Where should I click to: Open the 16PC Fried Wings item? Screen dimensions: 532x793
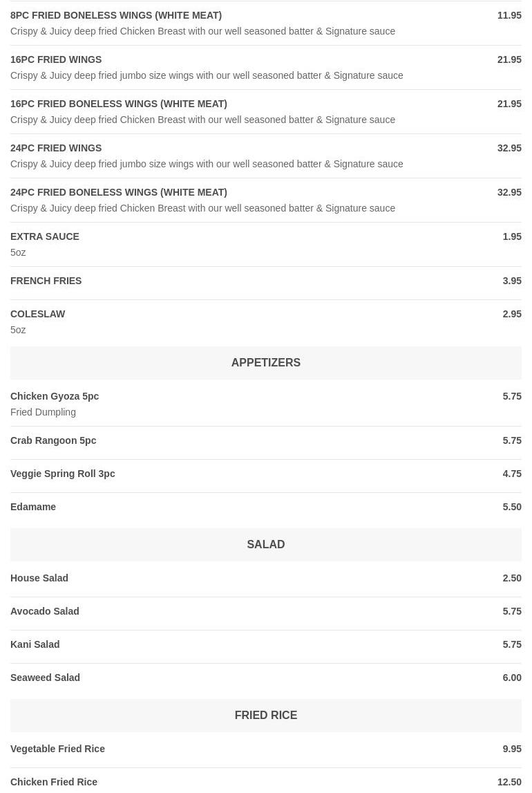[x=56, y=59]
